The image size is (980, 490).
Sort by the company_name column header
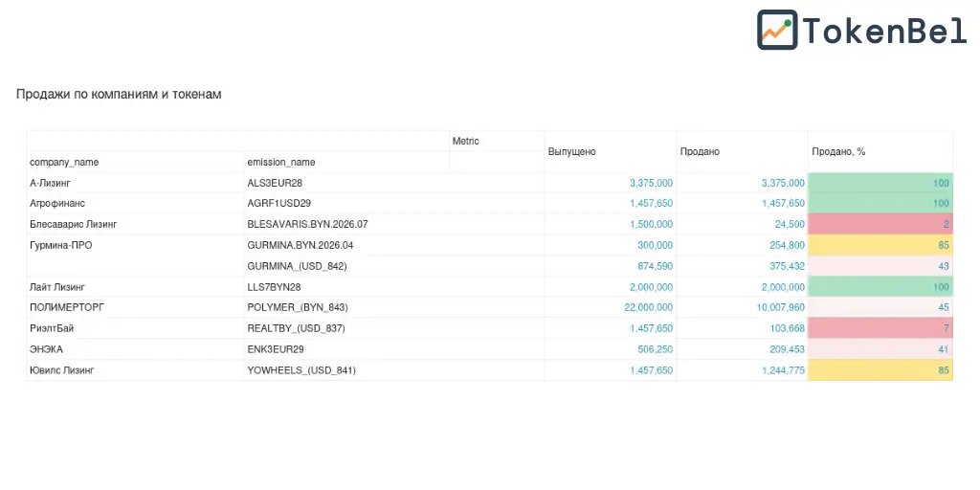point(64,163)
